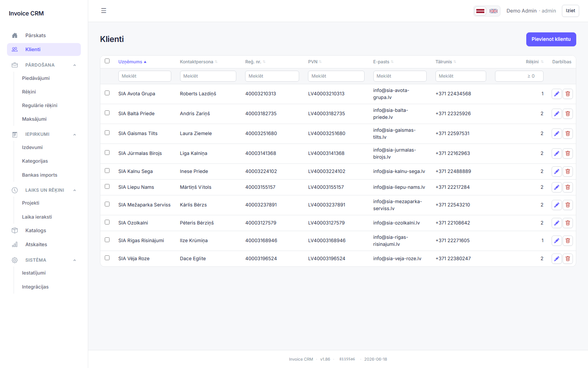The width and height of the screenshot is (588, 368).
Task: Delete SIA Mežaparka Serviss client
Action: pos(568,205)
